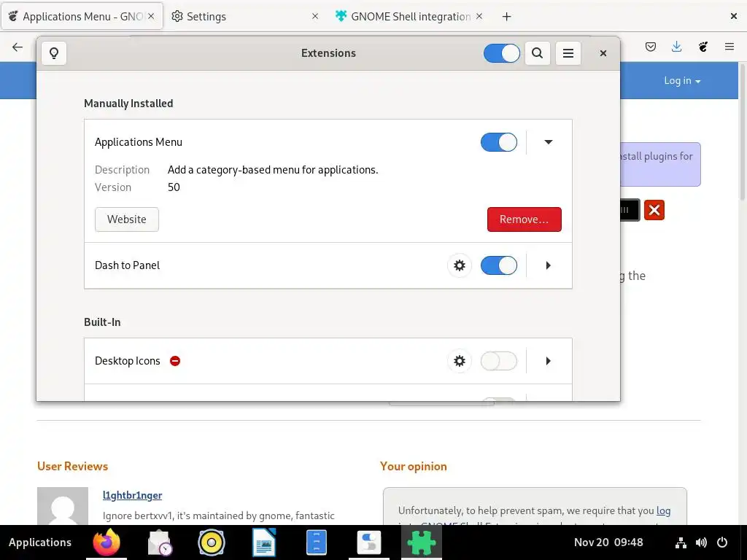Click the Dash to Panel label

(127, 265)
